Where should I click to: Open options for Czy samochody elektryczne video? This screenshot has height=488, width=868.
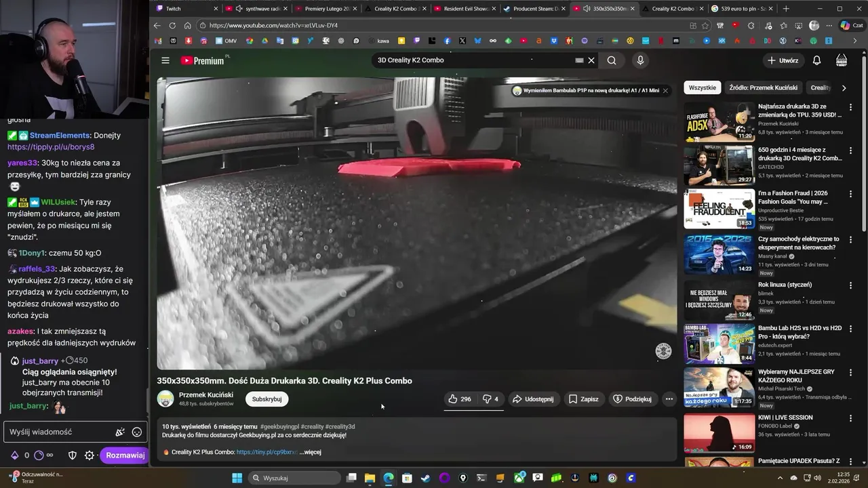pyautogui.click(x=850, y=240)
